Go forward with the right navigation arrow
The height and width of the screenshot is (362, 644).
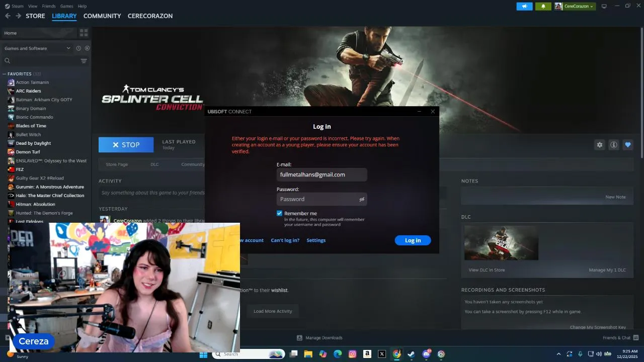19,16
